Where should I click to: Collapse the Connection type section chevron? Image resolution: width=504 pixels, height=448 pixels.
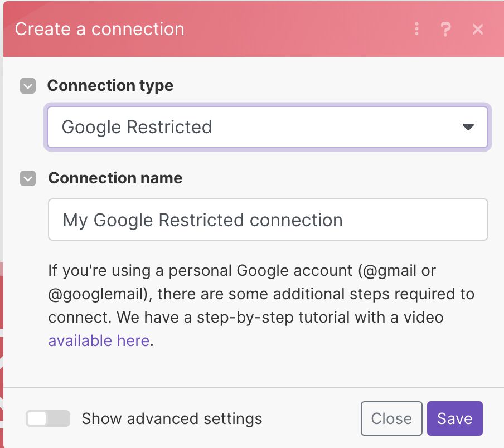point(28,86)
